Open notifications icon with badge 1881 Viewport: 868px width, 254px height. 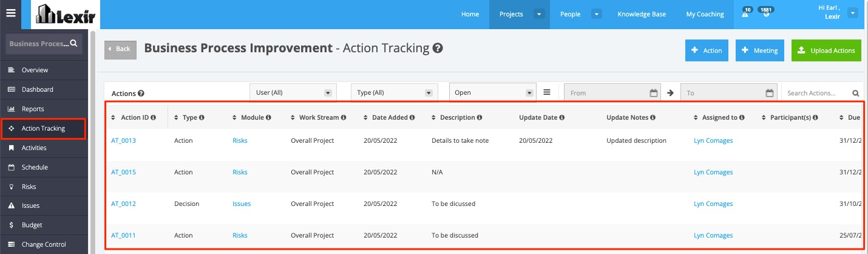point(767,14)
